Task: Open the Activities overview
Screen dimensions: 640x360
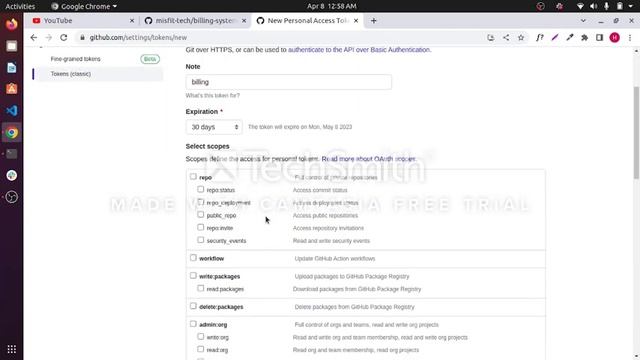Action: (x=20, y=6)
